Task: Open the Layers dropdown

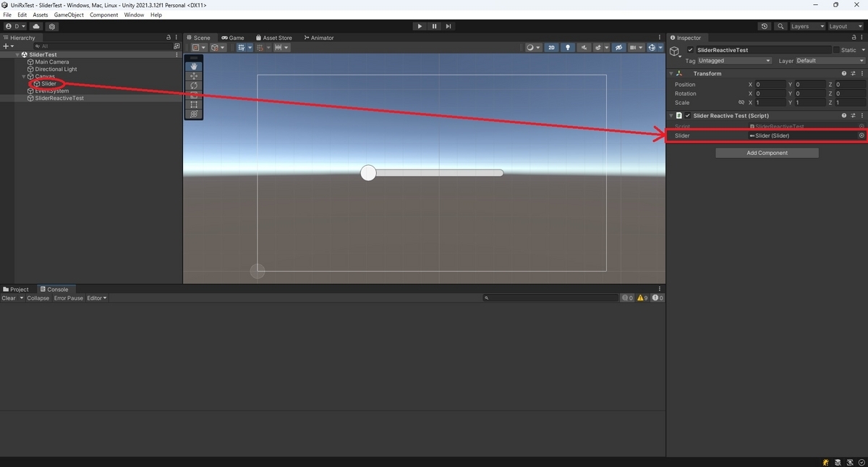Action: pos(807,26)
